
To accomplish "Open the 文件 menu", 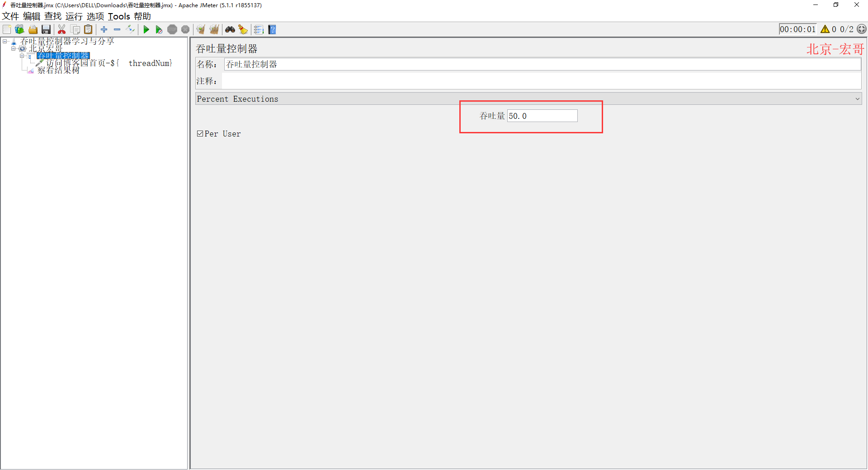I will pyautogui.click(x=10, y=16).
